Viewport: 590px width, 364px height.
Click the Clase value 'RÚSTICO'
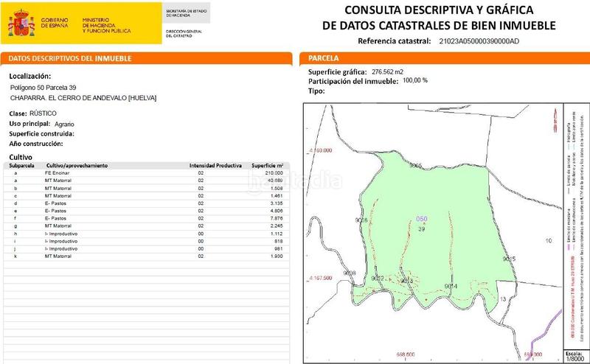[43, 113]
